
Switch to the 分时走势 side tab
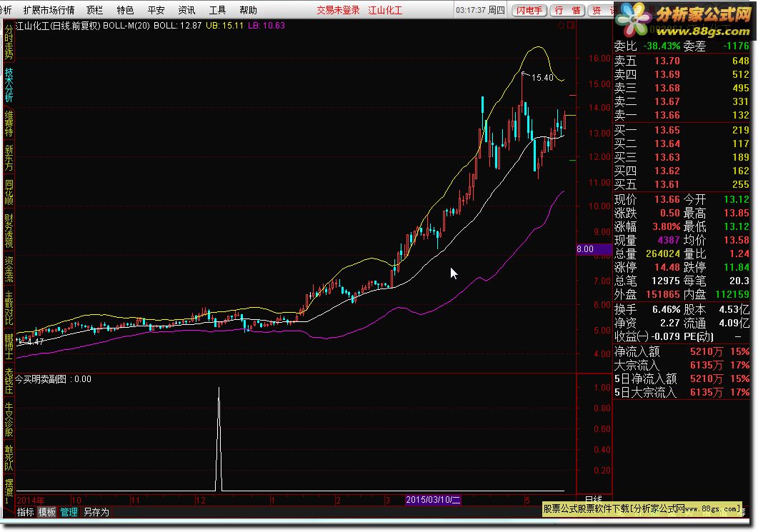coord(9,41)
